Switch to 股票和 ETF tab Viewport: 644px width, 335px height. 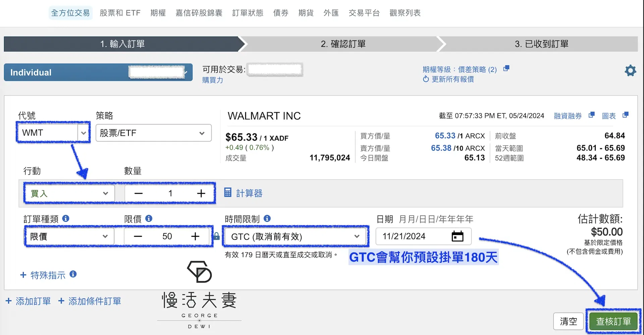pyautogui.click(x=120, y=13)
